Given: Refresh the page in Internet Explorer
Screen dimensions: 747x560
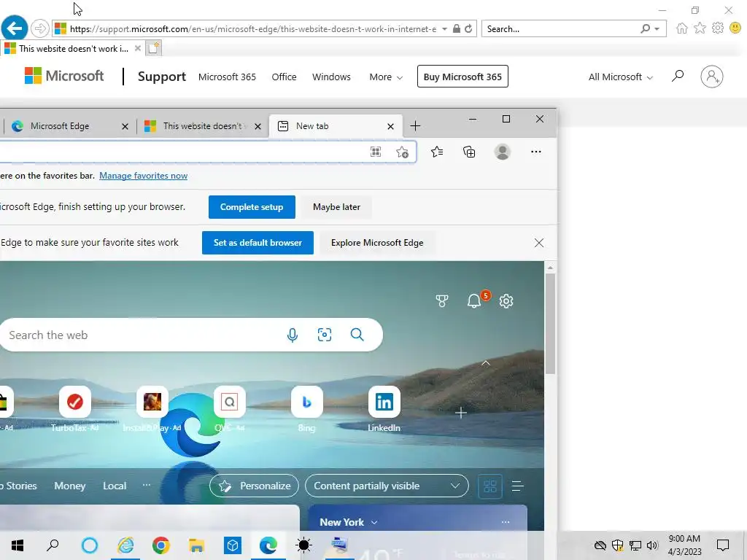Looking at the screenshot, I should point(468,28).
